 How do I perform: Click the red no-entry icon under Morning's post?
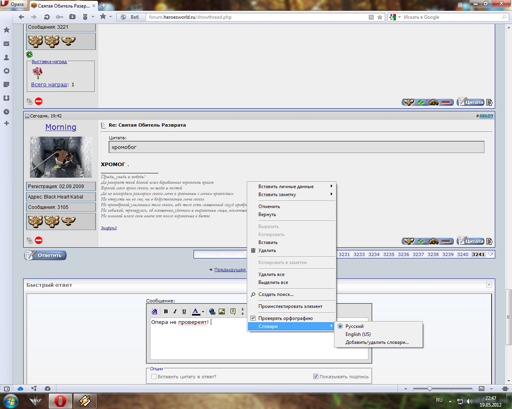tap(39, 240)
